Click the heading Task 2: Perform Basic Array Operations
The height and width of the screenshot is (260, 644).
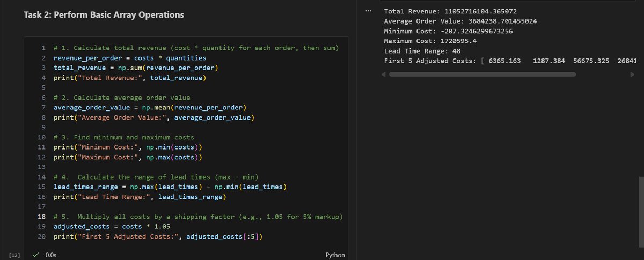104,15
